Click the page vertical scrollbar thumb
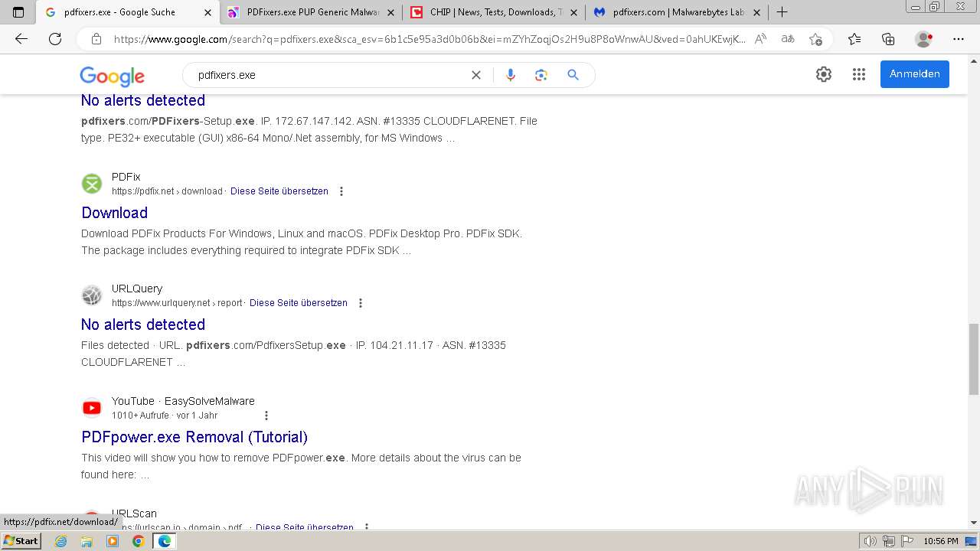The height and width of the screenshot is (551, 980). pyautogui.click(x=973, y=359)
